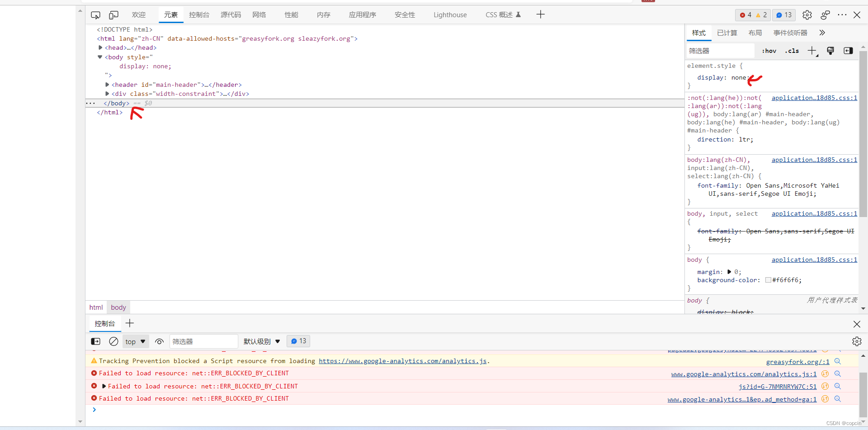Open the js?id=G-7NMRNRYW7C:51 source link
The width and height of the screenshot is (868, 430).
tap(778, 387)
